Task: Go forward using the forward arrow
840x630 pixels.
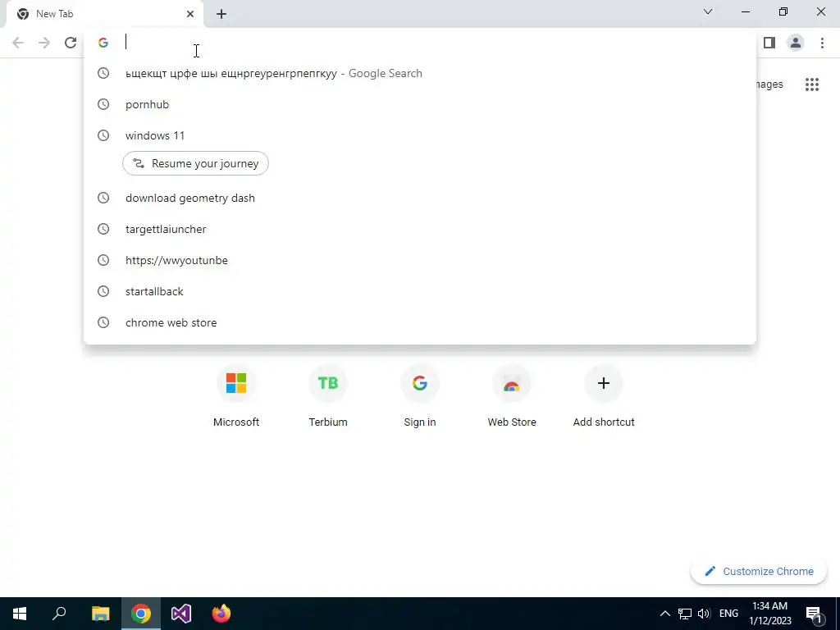Action: point(44,43)
